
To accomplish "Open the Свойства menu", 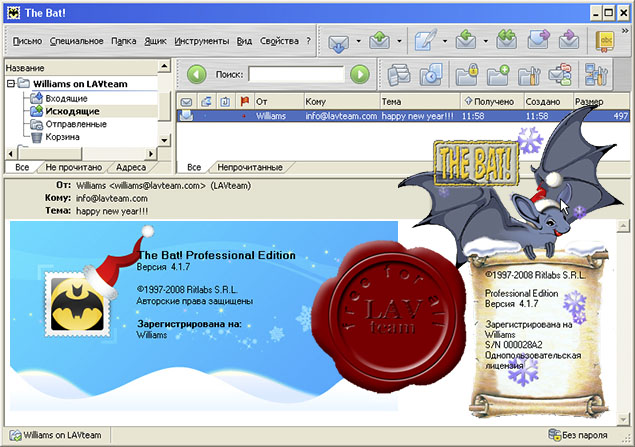I will point(279,41).
